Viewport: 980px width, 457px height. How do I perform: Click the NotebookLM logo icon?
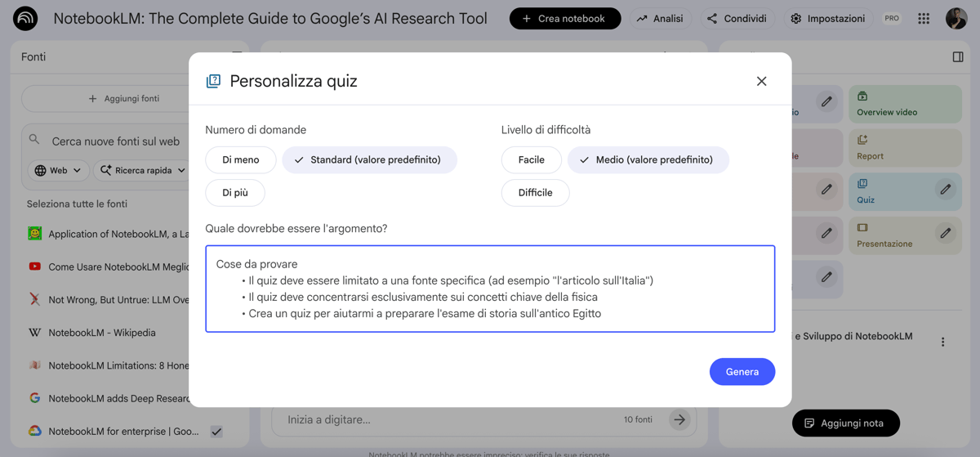click(x=25, y=18)
